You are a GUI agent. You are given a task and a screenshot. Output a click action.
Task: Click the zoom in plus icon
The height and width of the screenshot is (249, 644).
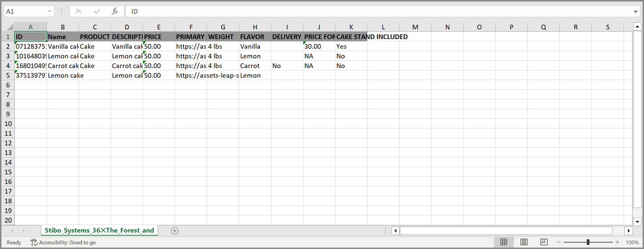click(x=617, y=242)
